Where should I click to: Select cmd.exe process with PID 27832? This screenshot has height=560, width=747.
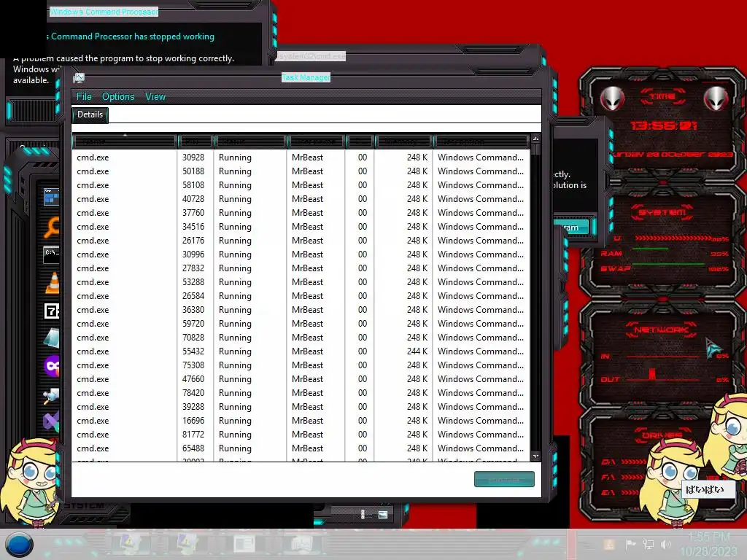tap(301, 268)
